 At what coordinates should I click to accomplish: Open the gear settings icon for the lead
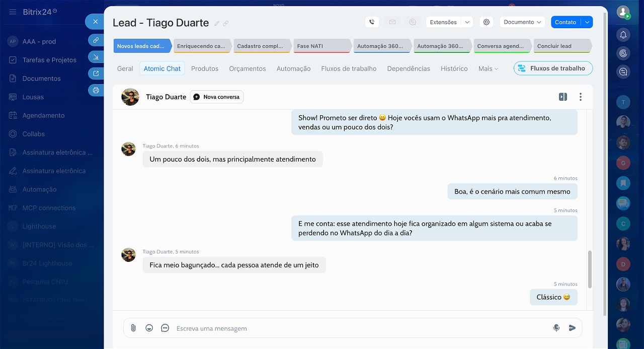486,22
